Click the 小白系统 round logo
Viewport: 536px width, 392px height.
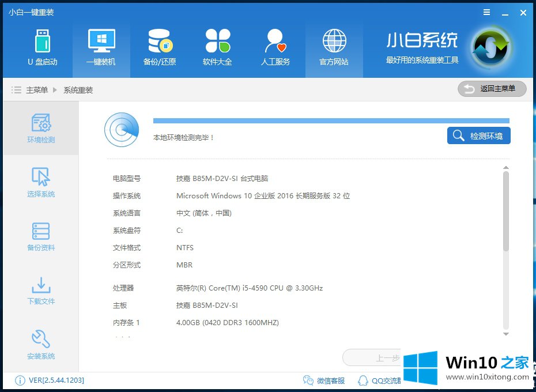491,48
